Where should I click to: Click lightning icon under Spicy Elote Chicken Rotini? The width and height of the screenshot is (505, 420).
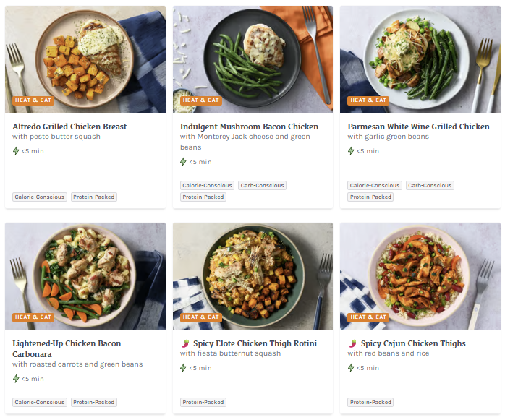pos(183,368)
